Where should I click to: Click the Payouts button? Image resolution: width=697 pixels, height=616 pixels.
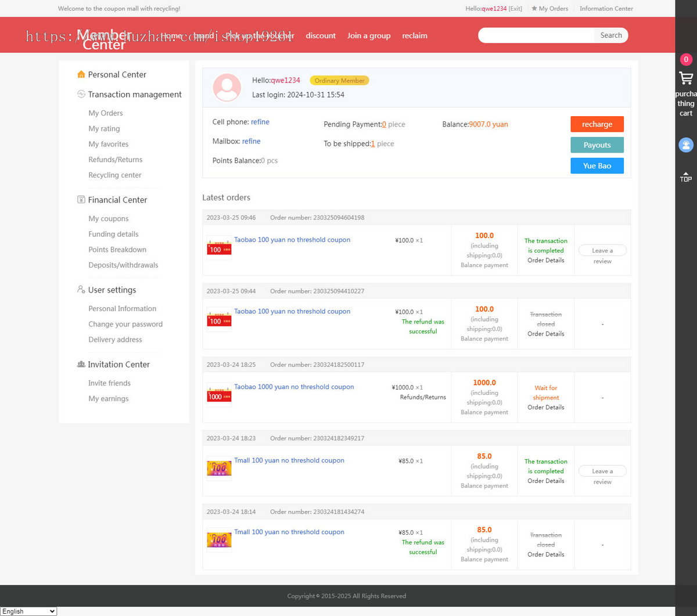597,145
